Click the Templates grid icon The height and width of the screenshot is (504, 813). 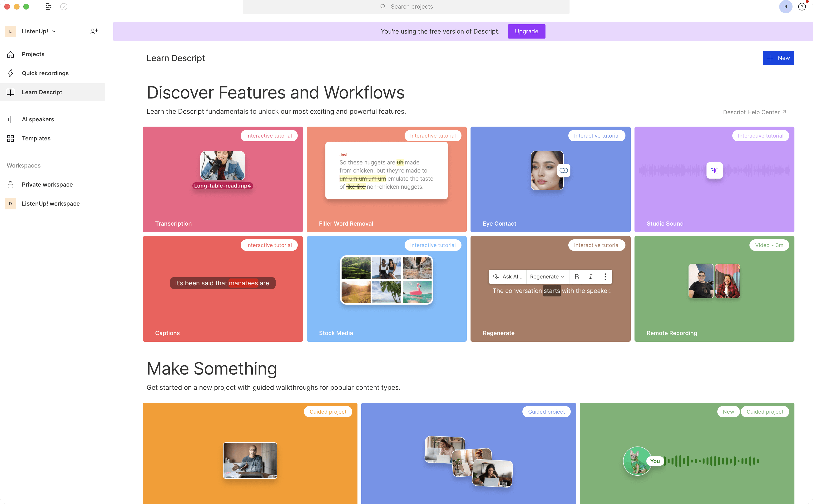[x=11, y=138]
